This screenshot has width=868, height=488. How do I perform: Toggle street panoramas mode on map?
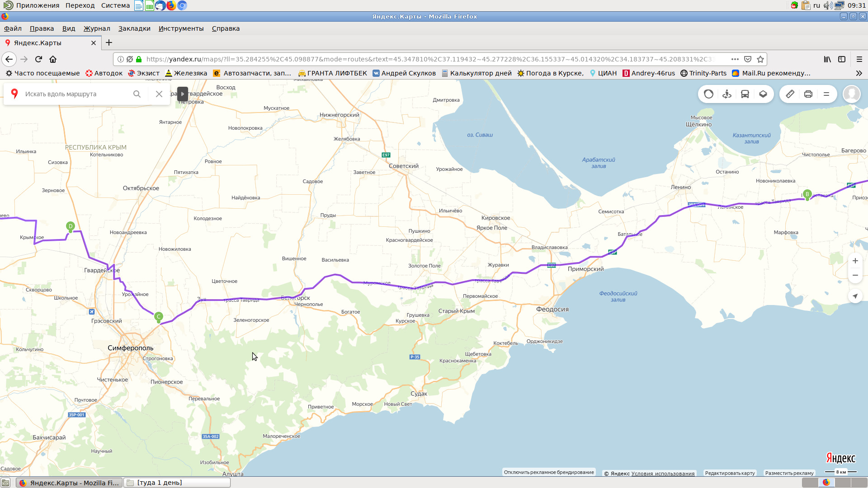point(727,94)
